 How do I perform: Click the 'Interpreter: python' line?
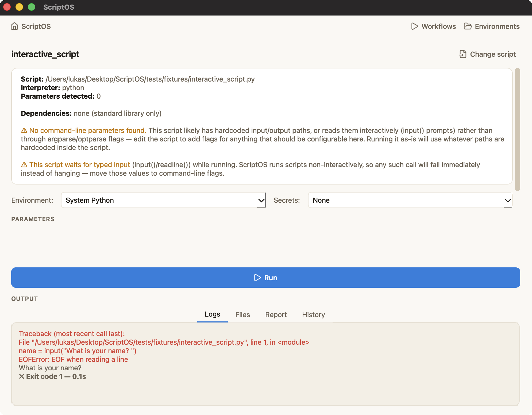pyautogui.click(x=52, y=88)
